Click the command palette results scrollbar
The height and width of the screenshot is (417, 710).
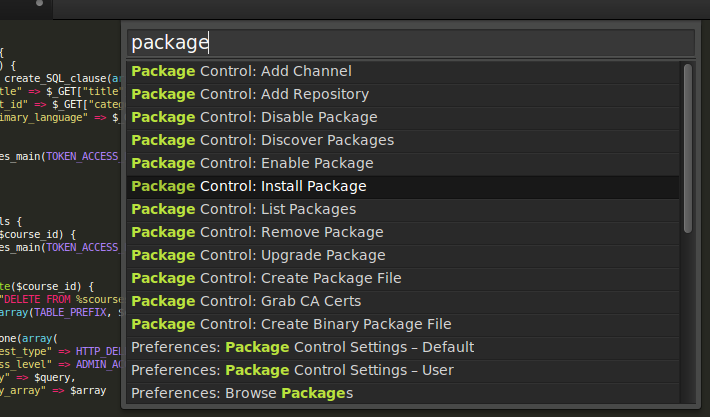687,150
